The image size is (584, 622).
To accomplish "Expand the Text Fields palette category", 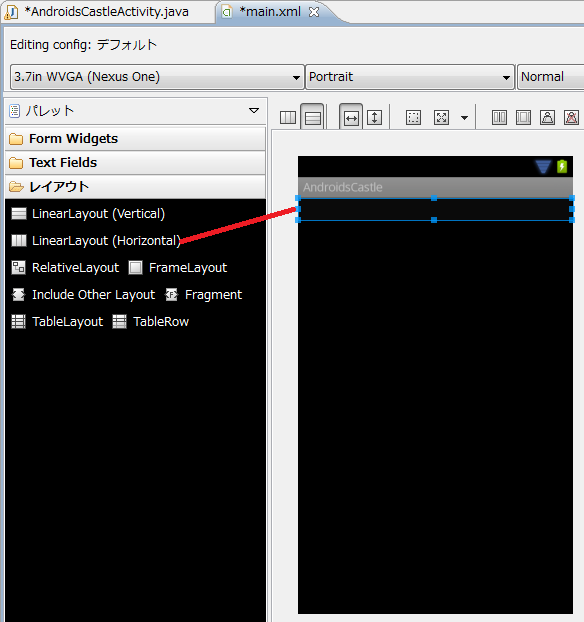I will [135, 163].
